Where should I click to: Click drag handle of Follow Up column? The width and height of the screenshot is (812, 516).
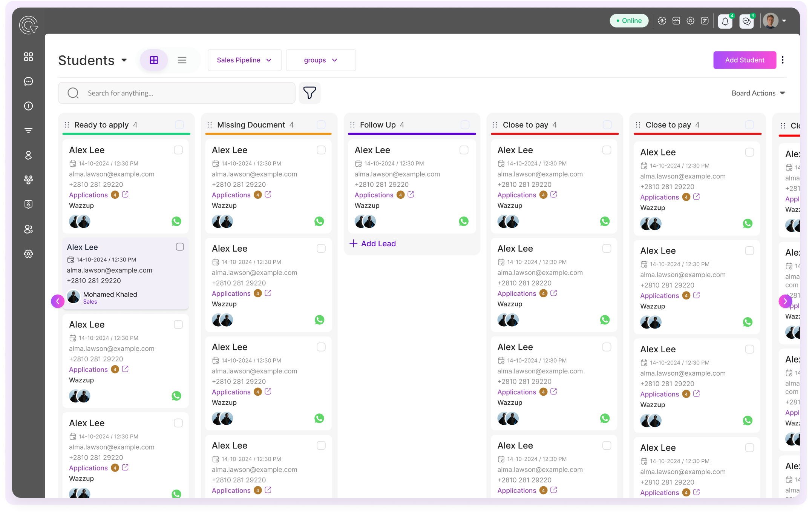click(x=352, y=125)
